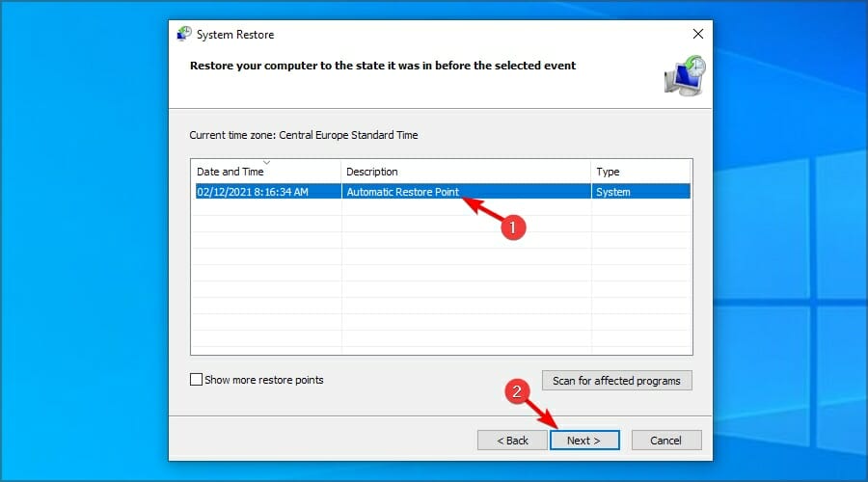Select the Automatic Restore Point description cell
This screenshot has height=482, width=868.
[x=466, y=192]
